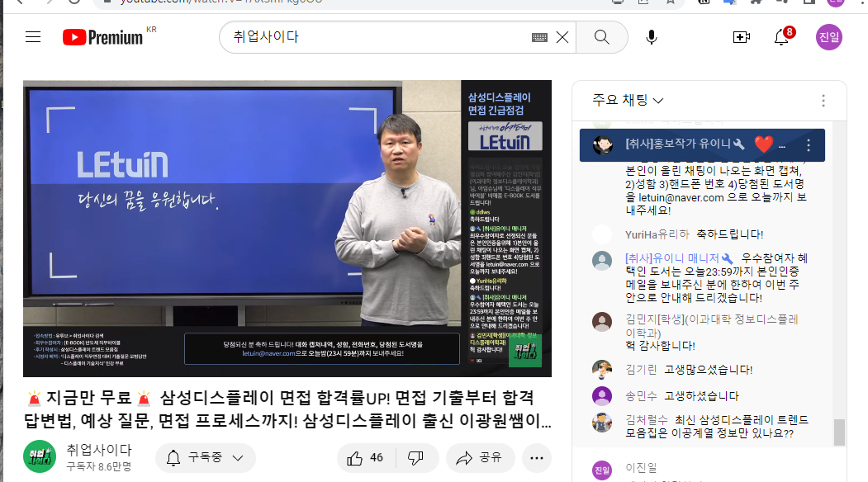The height and width of the screenshot is (482, 868).
Task: Open the more actions button beside 공유
Action: click(537, 457)
